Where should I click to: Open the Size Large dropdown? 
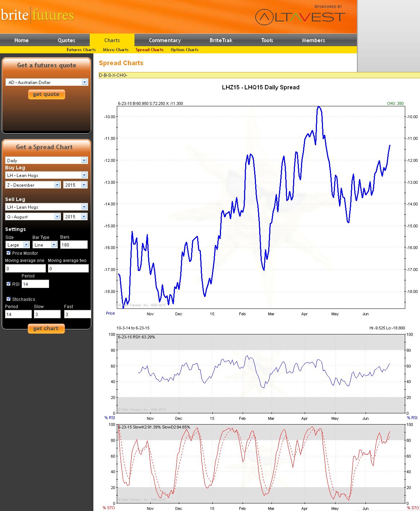pos(17,245)
